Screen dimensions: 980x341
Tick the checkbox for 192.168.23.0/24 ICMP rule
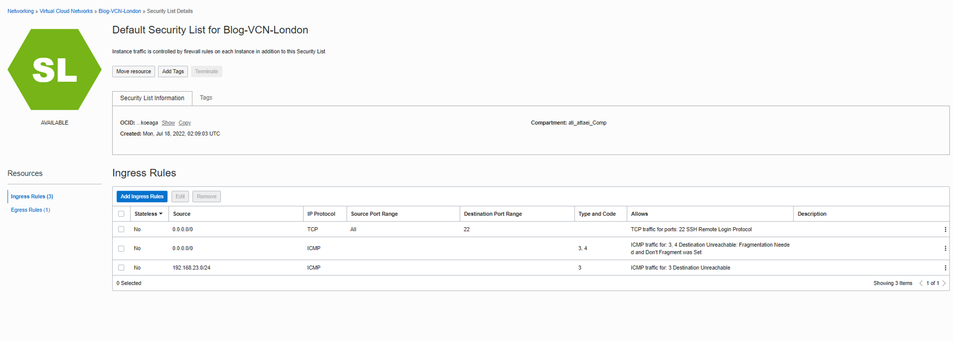click(121, 268)
